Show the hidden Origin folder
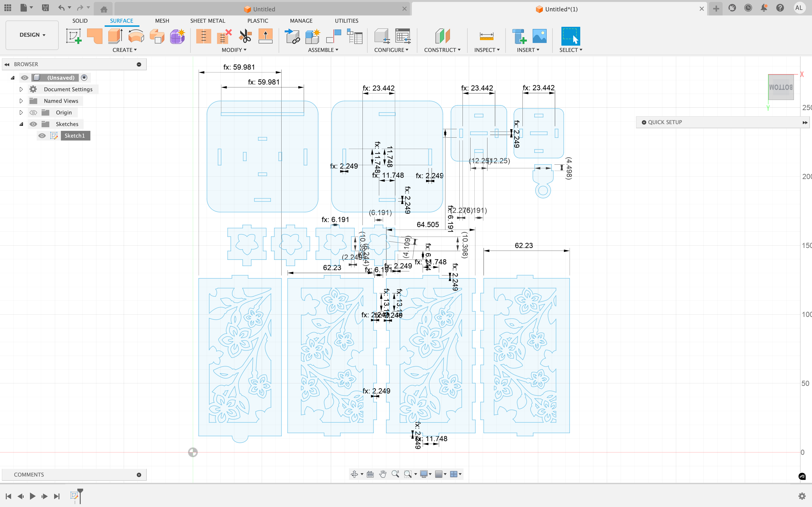The height and width of the screenshot is (507, 812). [x=33, y=113]
